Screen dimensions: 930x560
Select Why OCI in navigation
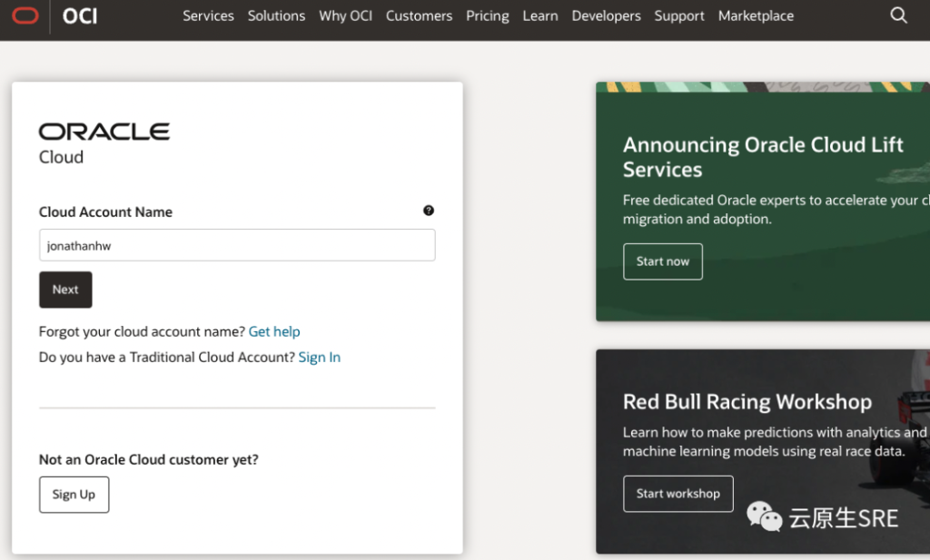[x=346, y=16]
